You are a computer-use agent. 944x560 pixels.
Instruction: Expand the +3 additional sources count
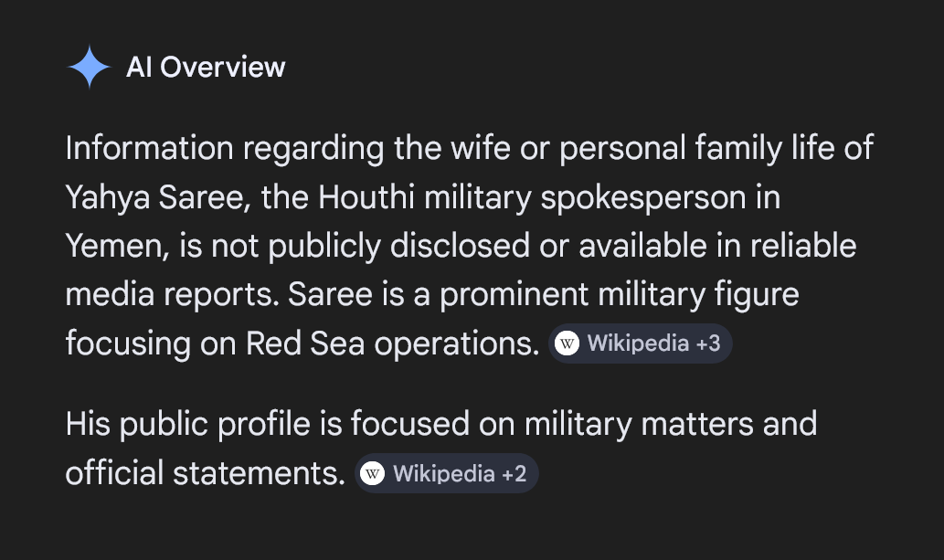(708, 343)
